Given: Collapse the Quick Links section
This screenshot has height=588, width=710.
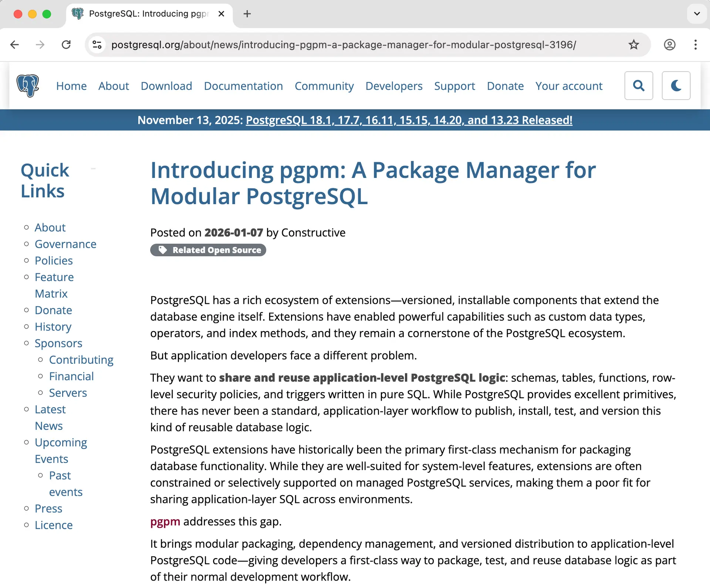Looking at the screenshot, I should [93, 168].
